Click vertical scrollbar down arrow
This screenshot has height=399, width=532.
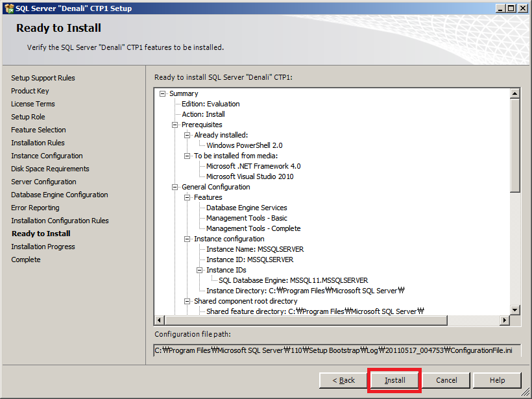(x=515, y=309)
